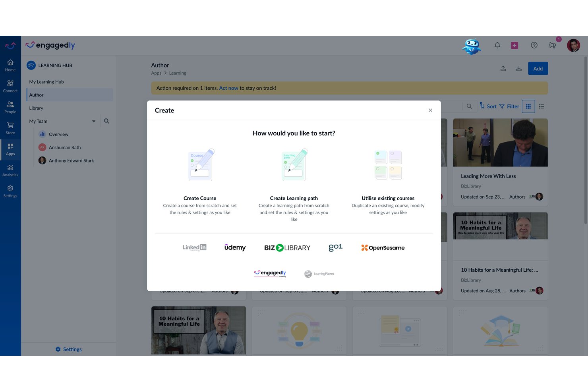This screenshot has width=588, height=392.
Task: Click the Create Learning path illustration
Action: 295,165
